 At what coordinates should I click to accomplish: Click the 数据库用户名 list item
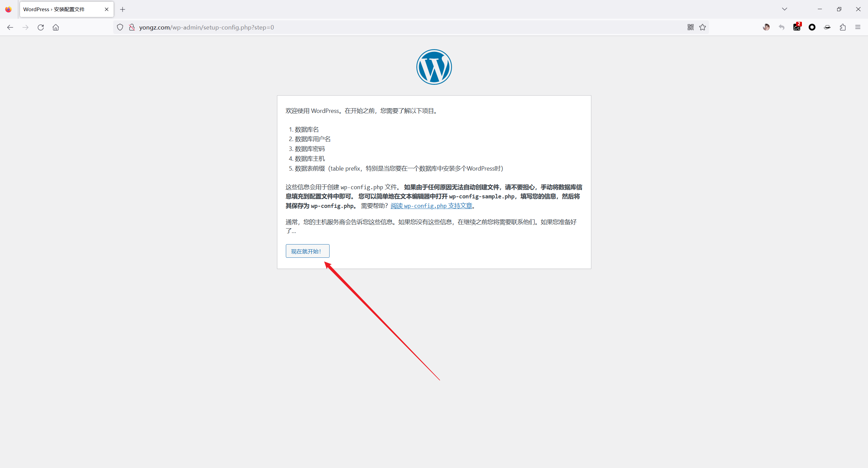(x=313, y=139)
